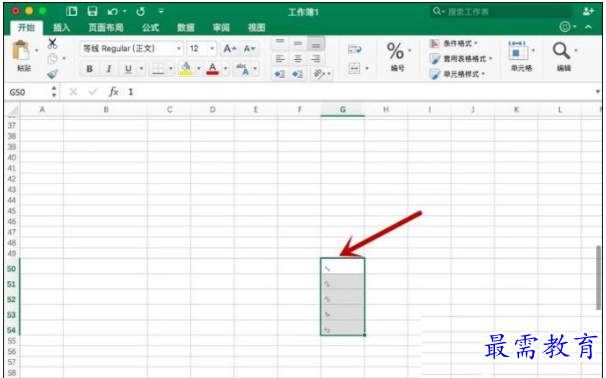Click the Cells (单元格) icon

point(517,51)
